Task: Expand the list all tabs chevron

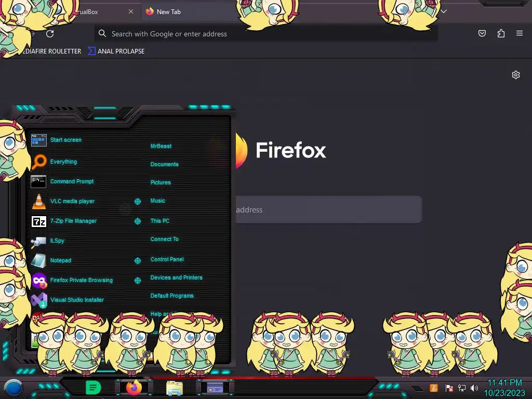Action: [444, 11]
